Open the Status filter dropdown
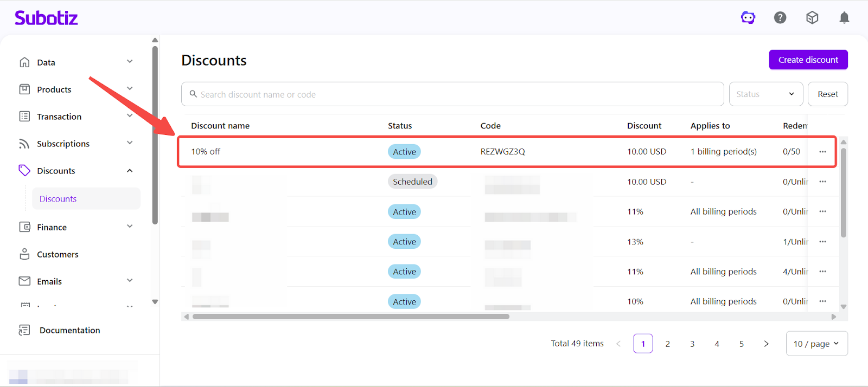This screenshot has height=387, width=868. click(765, 94)
